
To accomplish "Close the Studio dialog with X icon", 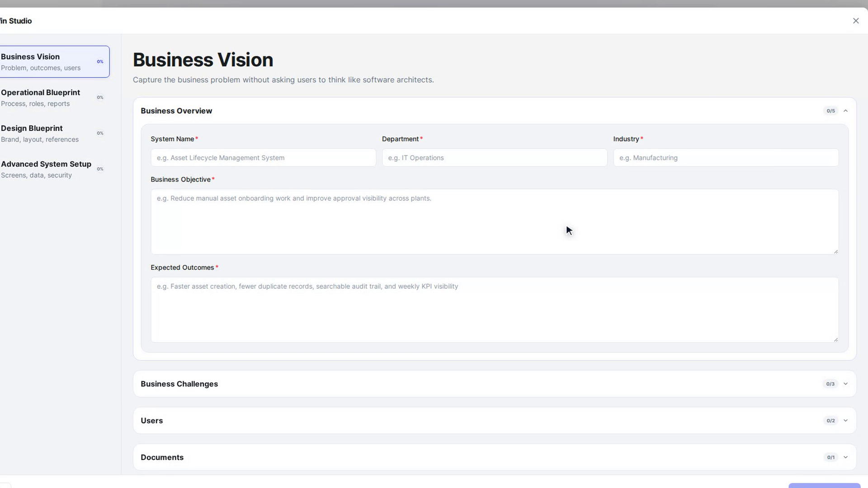I will [x=856, y=21].
